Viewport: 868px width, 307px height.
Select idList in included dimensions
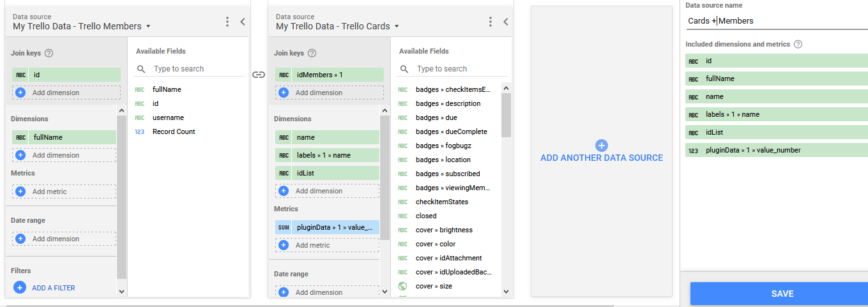(777, 132)
